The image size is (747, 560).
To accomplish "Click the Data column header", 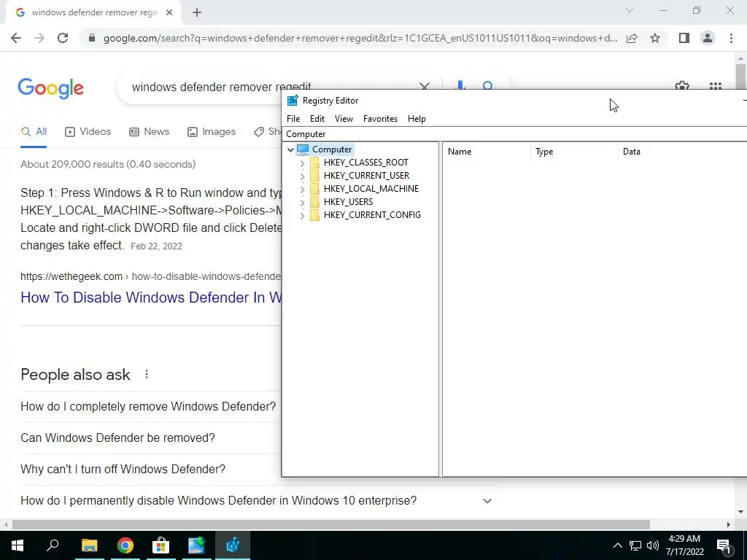I will click(x=683, y=152).
